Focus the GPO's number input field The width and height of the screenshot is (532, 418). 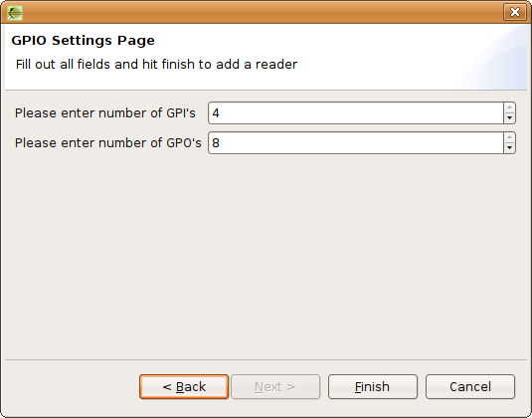pyautogui.click(x=356, y=143)
